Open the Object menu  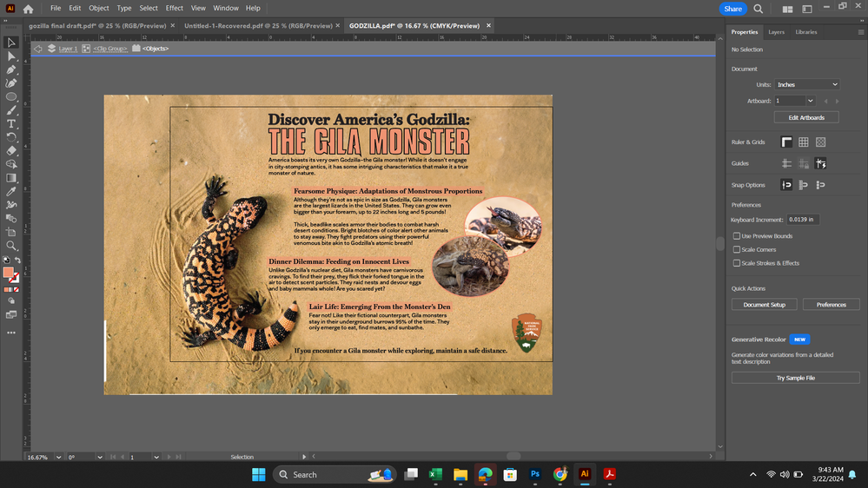tap(98, 9)
